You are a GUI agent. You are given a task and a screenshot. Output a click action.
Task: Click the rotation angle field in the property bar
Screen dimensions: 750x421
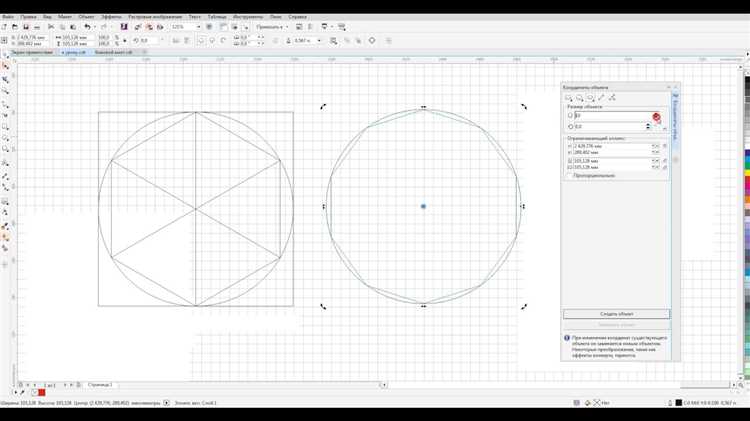(148, 41)
